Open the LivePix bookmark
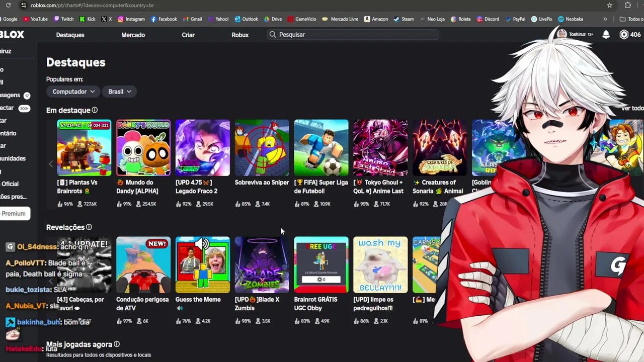The height and width of the screenshot is (362, 644). point(541,19)
